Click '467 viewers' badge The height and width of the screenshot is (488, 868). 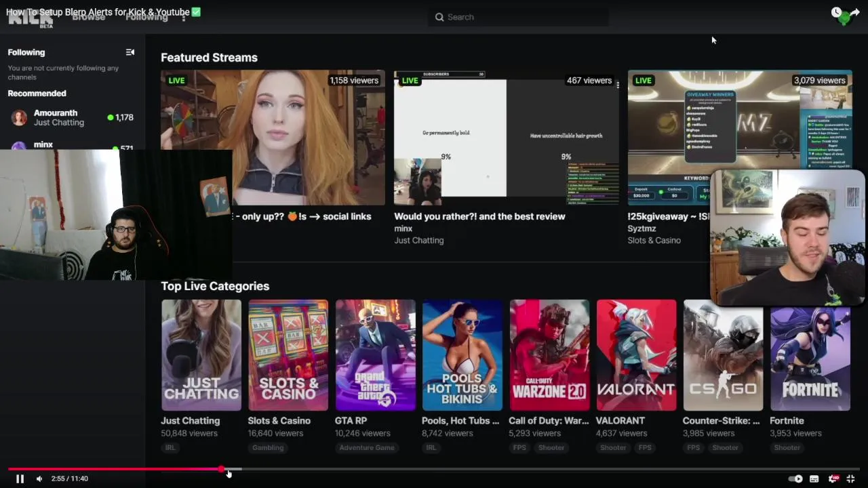pyautogui.click(x=589, y=80)
